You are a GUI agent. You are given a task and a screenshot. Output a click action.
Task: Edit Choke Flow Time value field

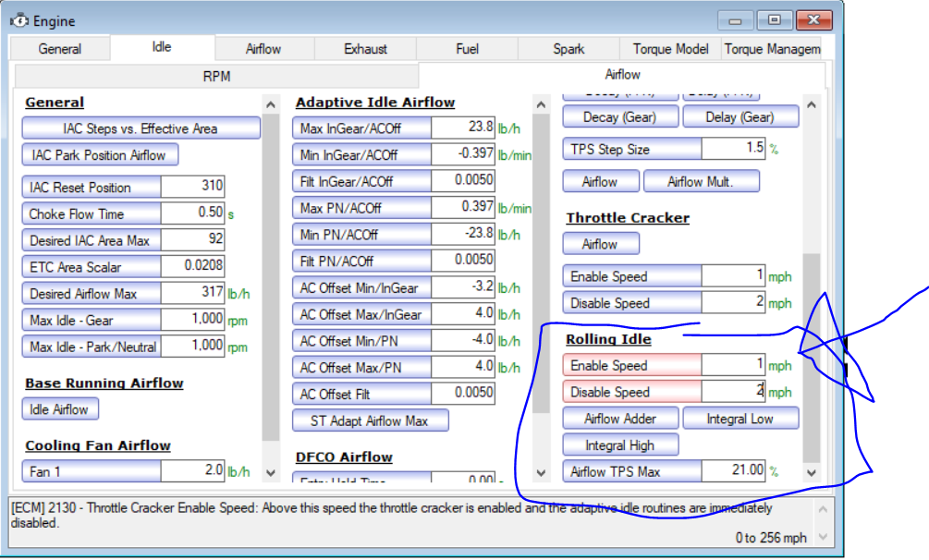192,213
